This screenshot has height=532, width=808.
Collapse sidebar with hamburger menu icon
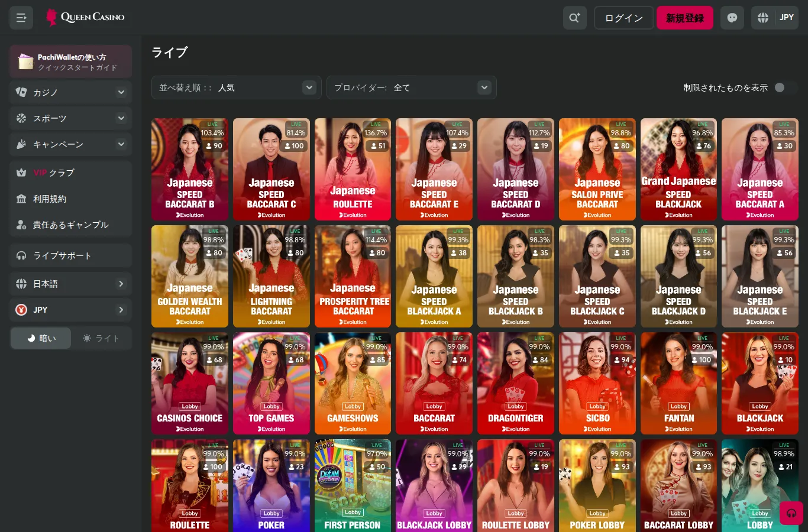coord(21,18)
